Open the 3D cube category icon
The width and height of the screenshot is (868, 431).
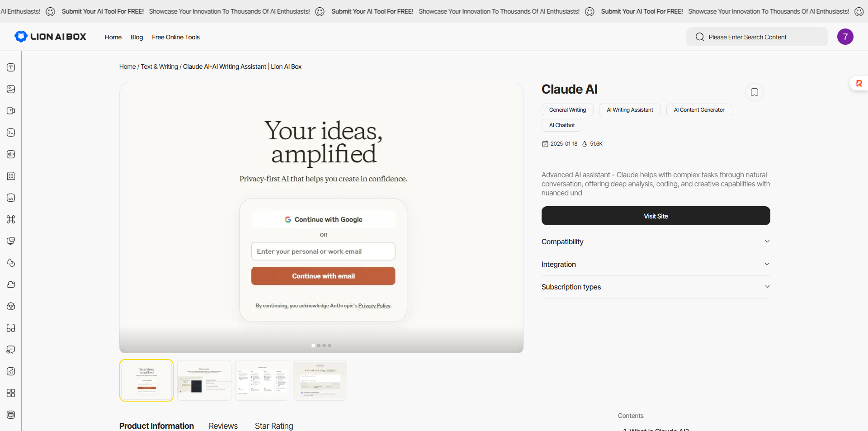[11, 306]
